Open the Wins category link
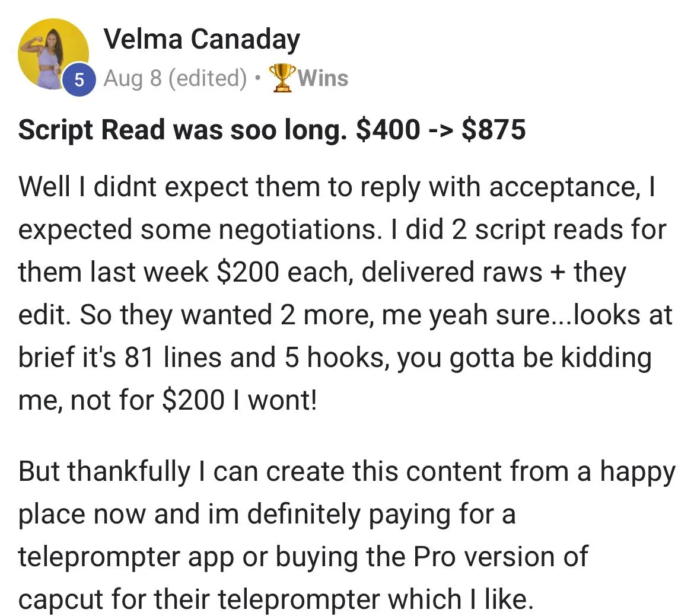 [x=323, y=78]
